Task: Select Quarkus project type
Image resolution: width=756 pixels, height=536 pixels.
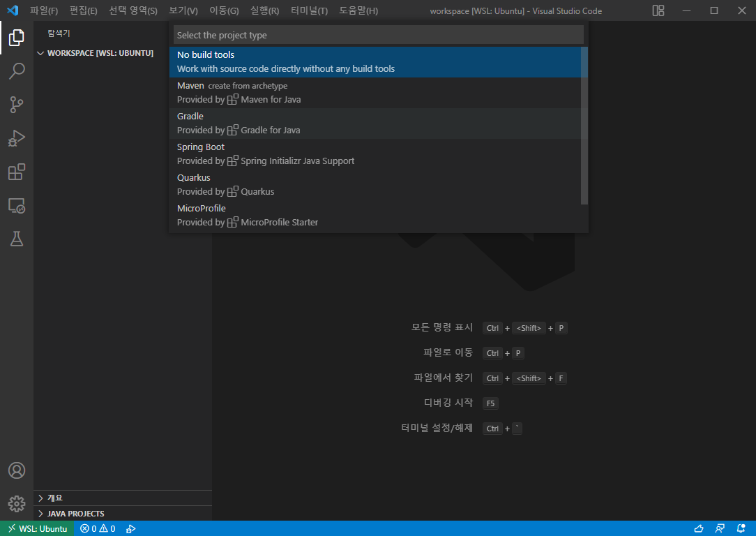Action: click(375, 184)
